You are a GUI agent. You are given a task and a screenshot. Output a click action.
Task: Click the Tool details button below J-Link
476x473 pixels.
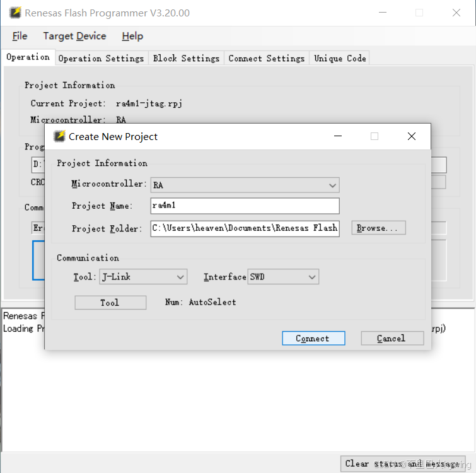(110, 303)
